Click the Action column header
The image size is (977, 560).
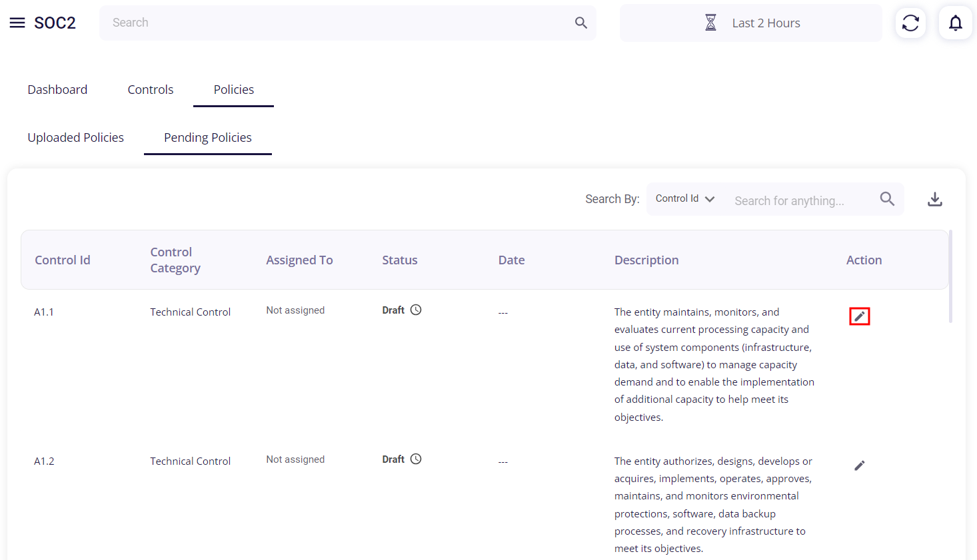[864, 260]
